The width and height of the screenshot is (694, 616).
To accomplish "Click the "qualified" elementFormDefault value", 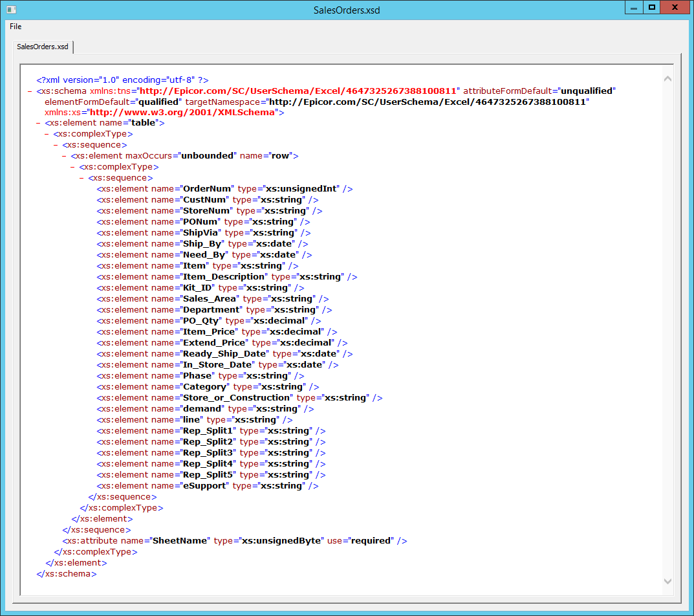I will coord(158,102).
